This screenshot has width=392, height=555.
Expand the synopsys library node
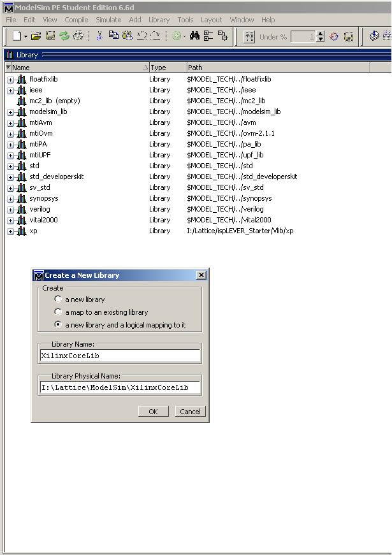(x=11, y=199)
